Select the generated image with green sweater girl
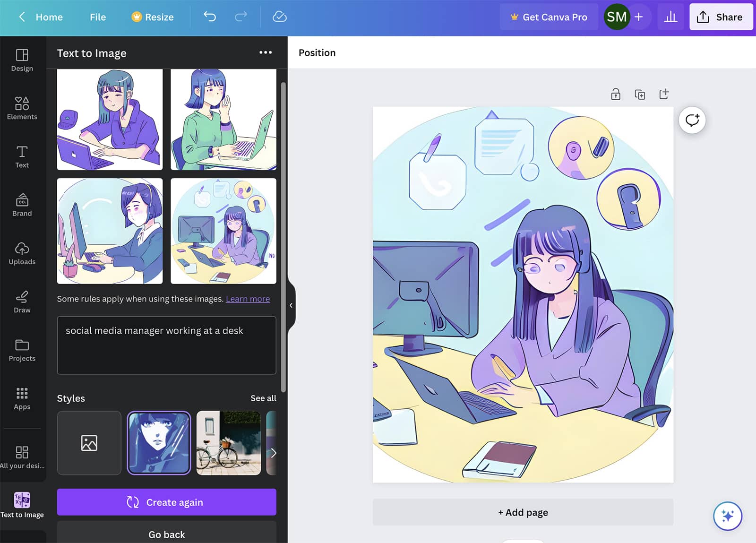This screenshot has width=756, height=543. point(223,120)
